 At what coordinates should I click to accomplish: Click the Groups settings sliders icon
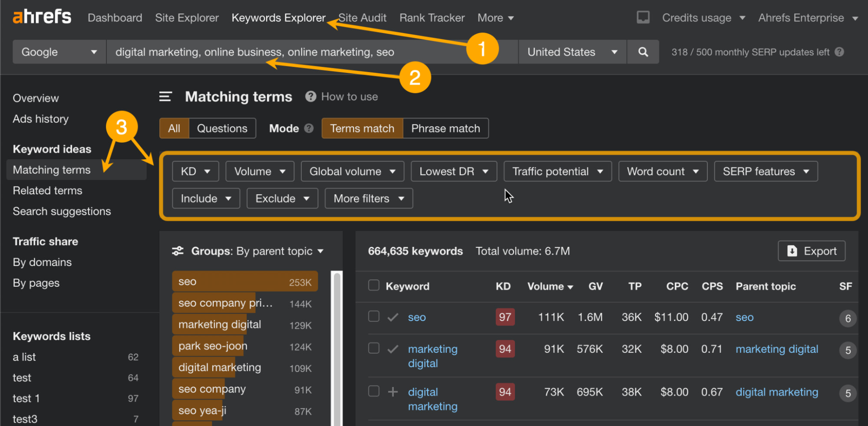(178, 251)
